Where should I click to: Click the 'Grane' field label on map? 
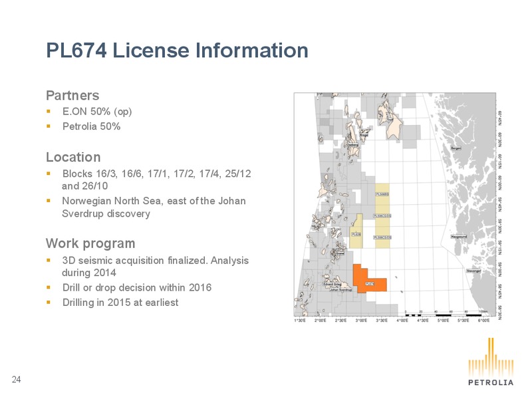click(x=340, y=253)
